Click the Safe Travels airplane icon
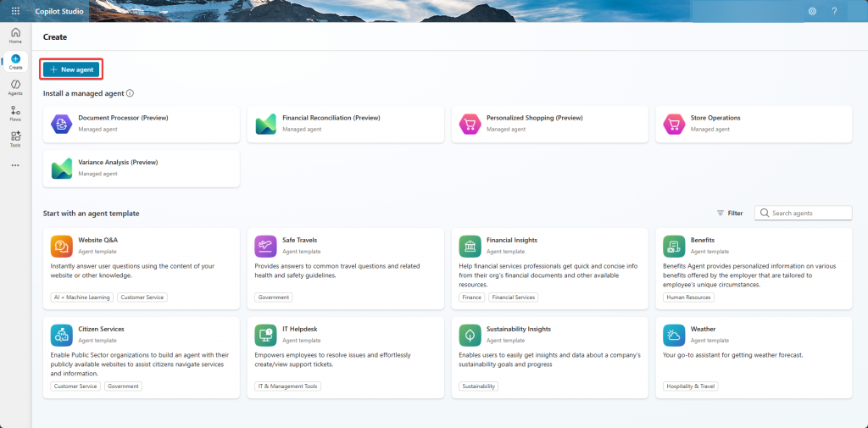The height and width of the screenshot is (428, 868). pos(265,247)
